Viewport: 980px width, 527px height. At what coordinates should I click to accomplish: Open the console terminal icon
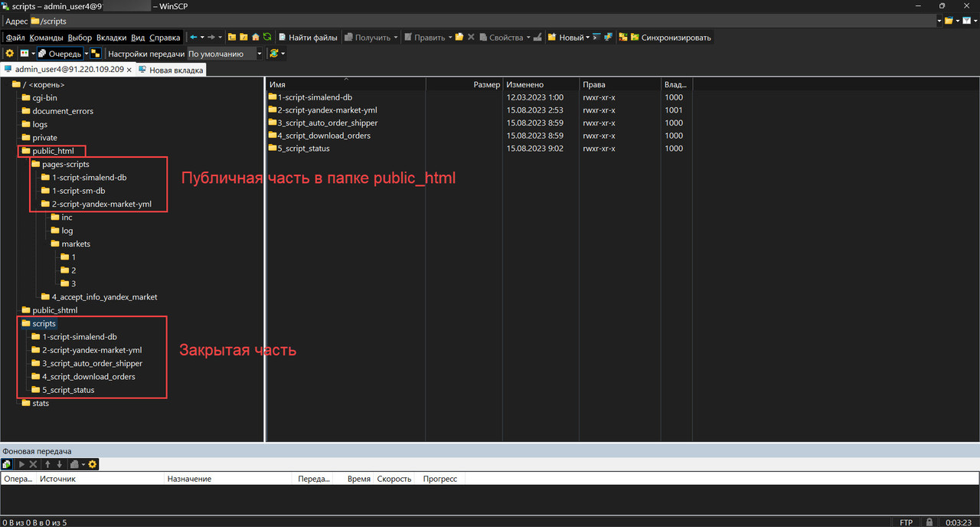click(x=596, y=37)
